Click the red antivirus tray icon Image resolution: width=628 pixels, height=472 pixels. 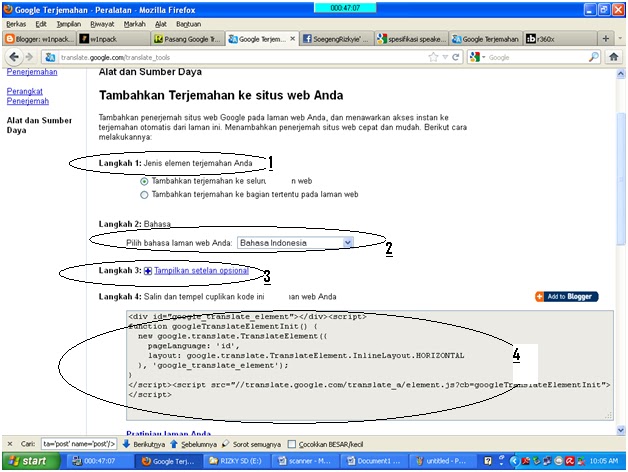(x=570, y=461)
